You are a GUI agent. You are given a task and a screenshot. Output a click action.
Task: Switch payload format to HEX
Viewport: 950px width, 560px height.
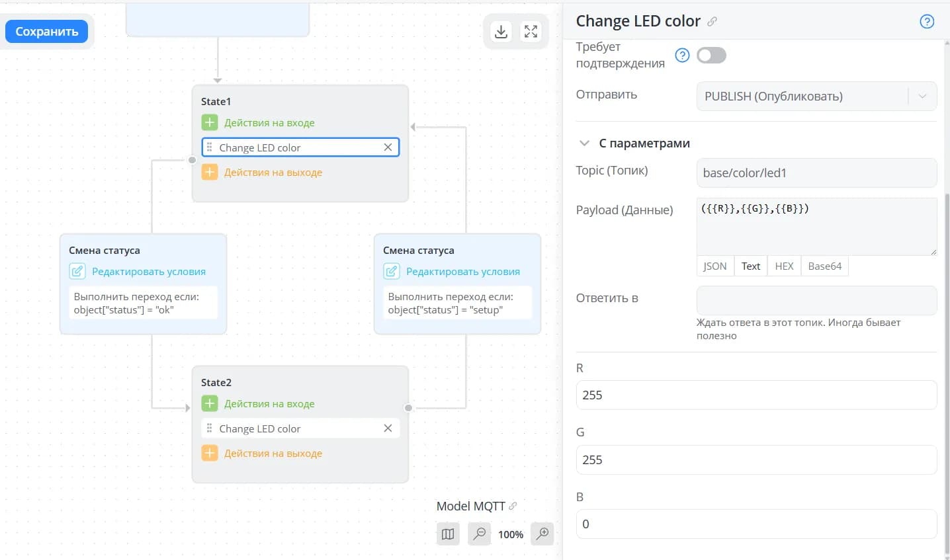pos(784,266)
